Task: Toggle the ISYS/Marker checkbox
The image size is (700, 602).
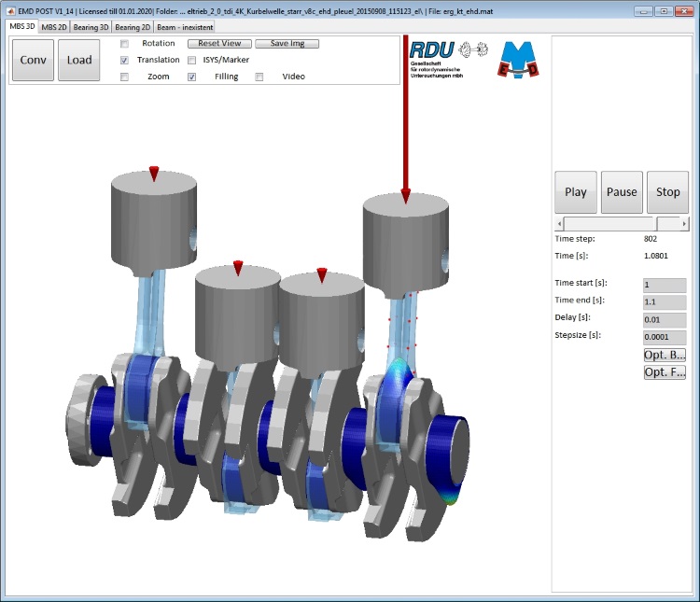Action: [192, 60]
